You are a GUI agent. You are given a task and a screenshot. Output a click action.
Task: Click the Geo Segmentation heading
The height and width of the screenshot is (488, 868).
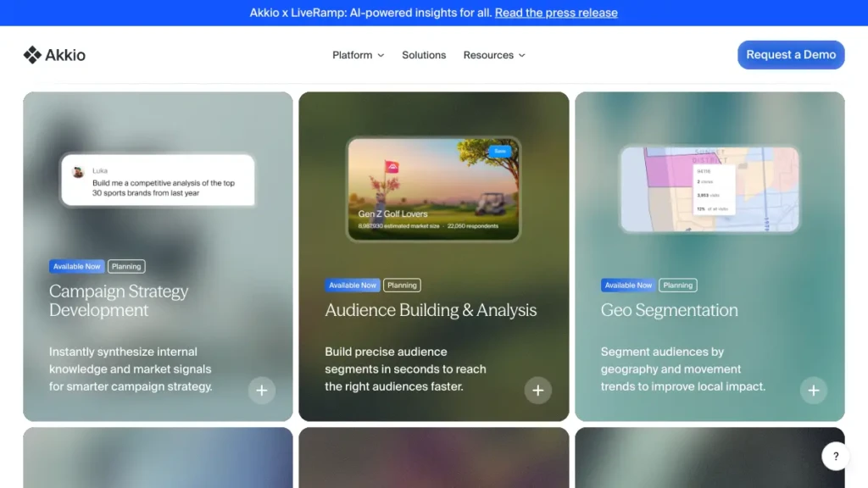tap(670, 310)
